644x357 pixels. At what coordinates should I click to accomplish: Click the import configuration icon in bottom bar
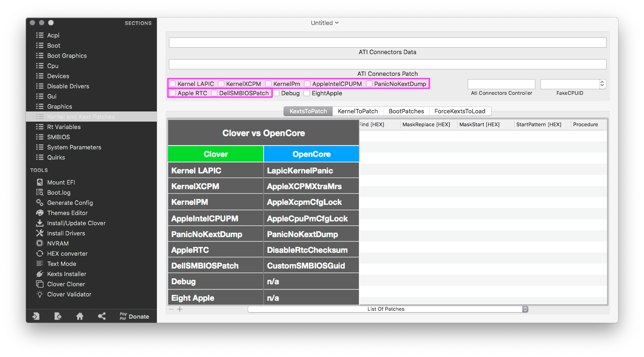pyautogui.click(x=36, y=316)
